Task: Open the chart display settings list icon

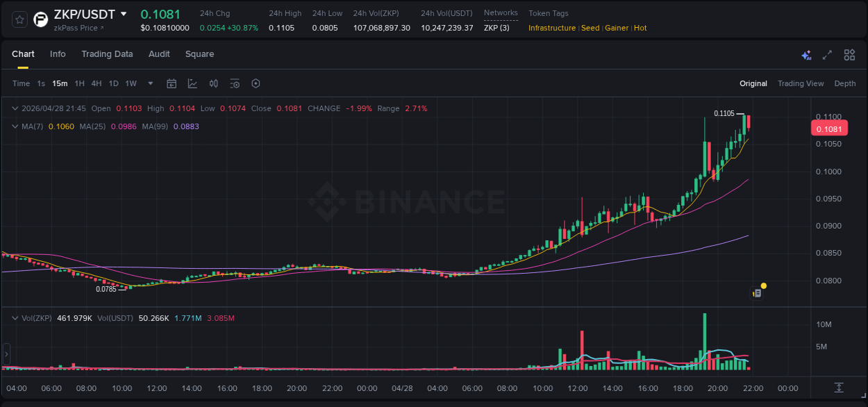Action: pyautogui.click(x=235, y=83)
